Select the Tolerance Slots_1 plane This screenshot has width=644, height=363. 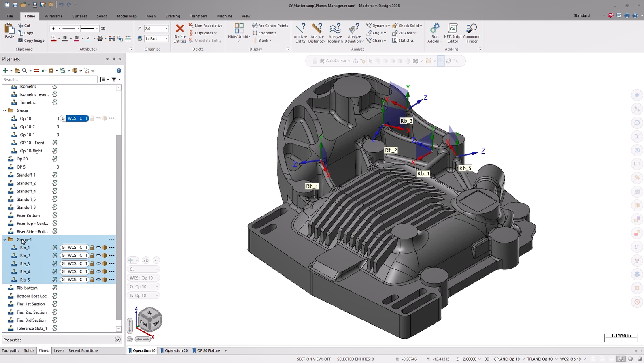point(32,328)
